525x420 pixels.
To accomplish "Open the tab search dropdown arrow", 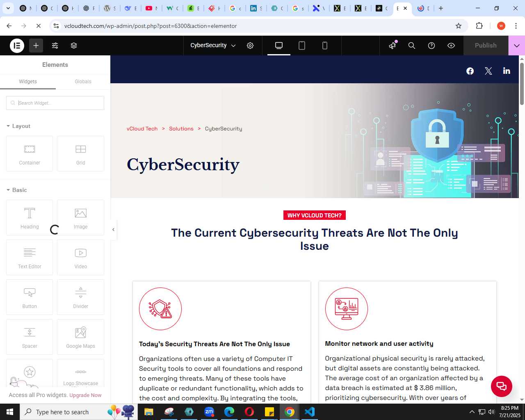I will 8,8.
